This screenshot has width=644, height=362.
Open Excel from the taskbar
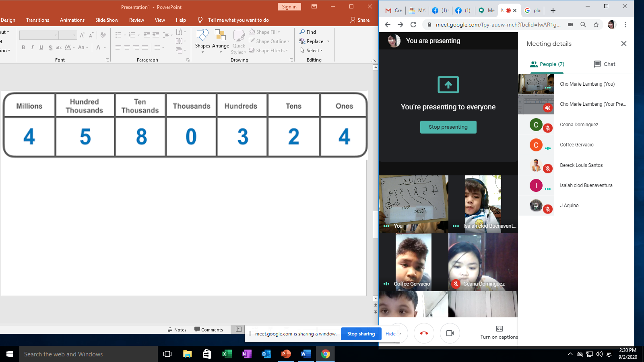[227, 354]
